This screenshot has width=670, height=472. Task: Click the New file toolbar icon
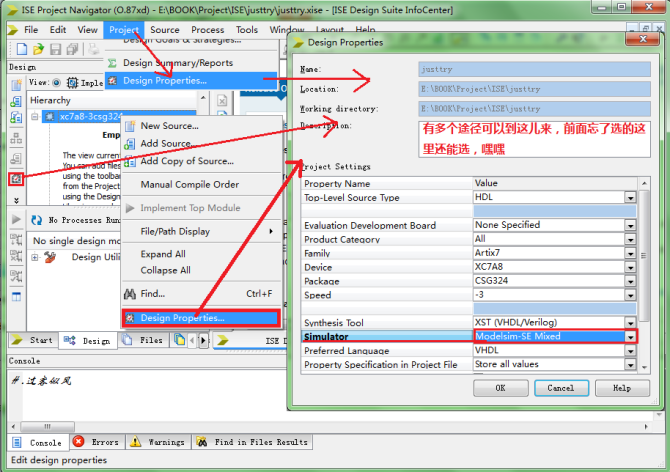pos(21,49)
